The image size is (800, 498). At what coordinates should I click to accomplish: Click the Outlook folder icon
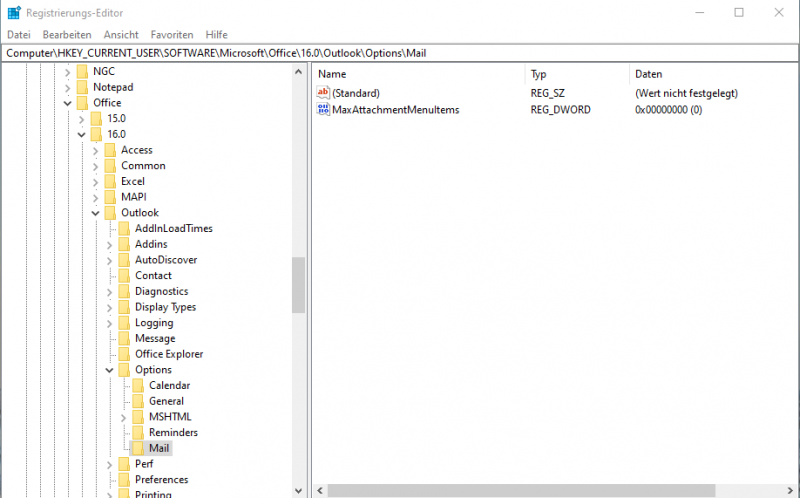[110, 213]
